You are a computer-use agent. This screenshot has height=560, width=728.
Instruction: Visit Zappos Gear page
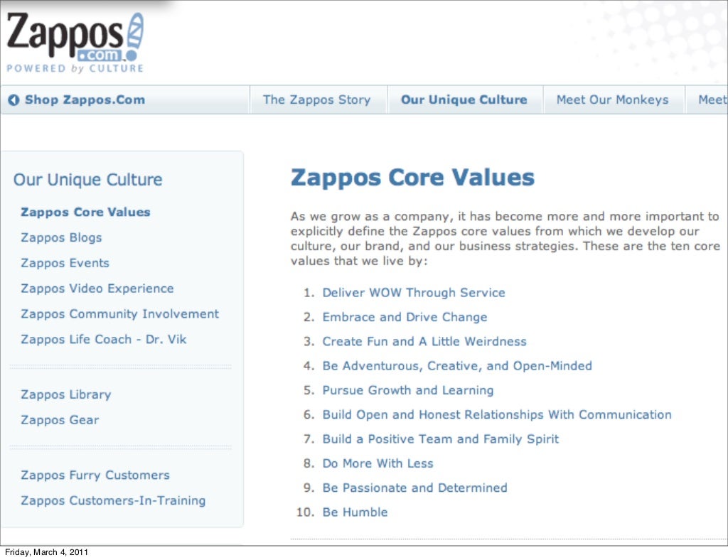click(60, 420)
